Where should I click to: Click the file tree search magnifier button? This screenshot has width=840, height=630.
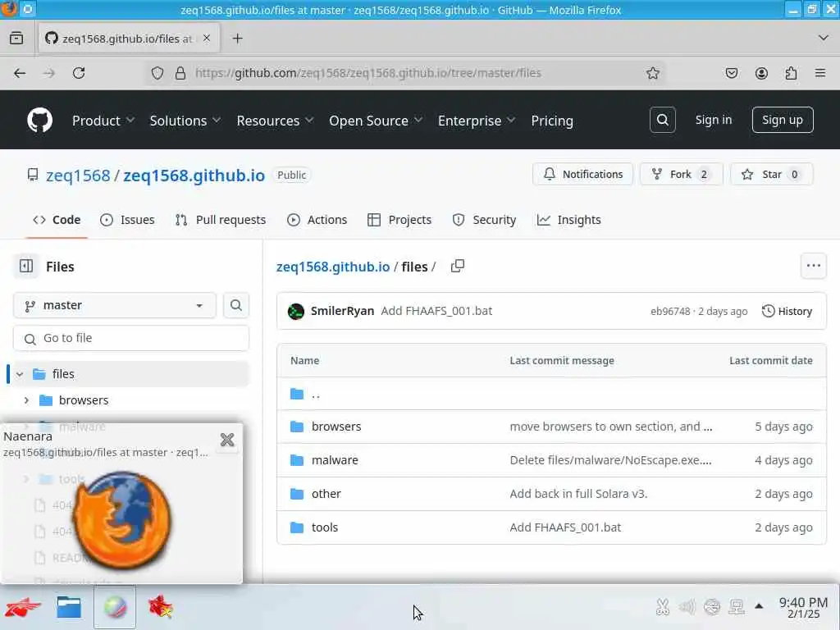pyautogui.click(x=235, y=305)
